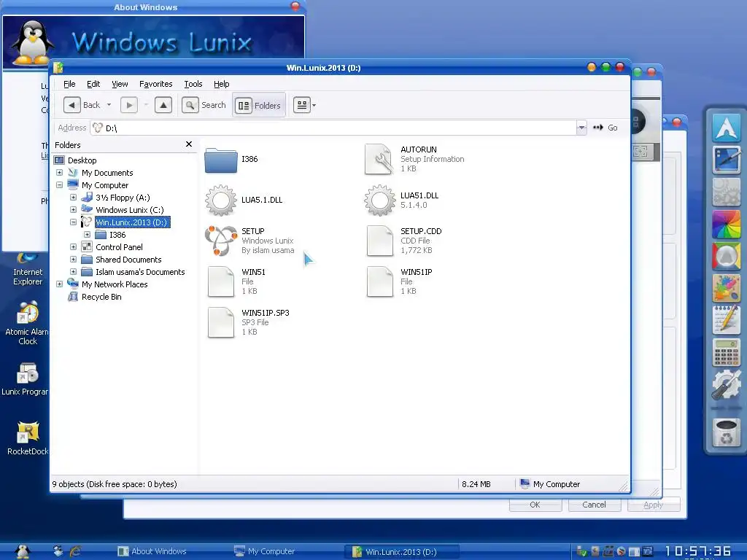Click the color wheel dock icon
This screenshot has height=560, width=747.
click(726, 225)
